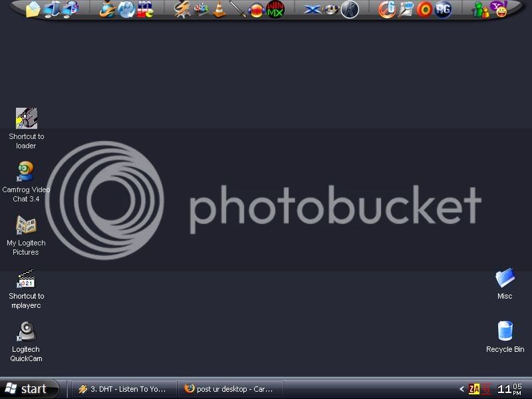Image resolution: width=532 pixels, height=399 pixels.
Task: Switch to post ur desktop Firefox taskbar window
Action: point(231,389)
